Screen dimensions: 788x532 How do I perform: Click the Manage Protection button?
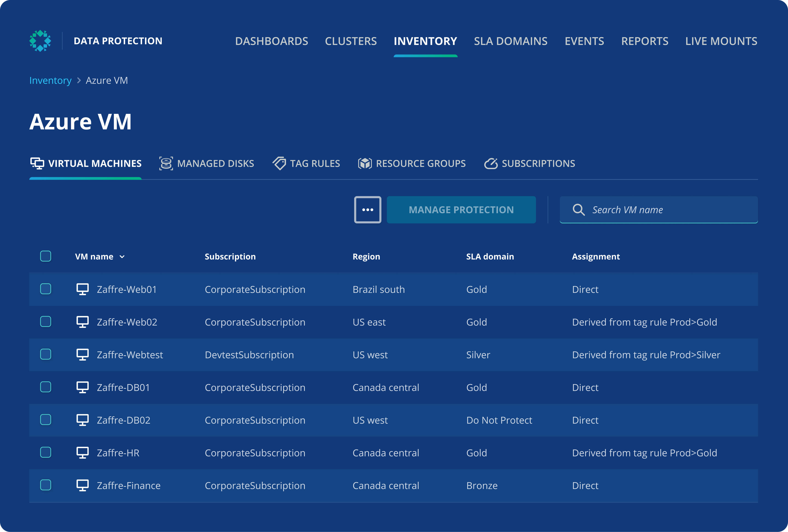(x=461, y=209)
